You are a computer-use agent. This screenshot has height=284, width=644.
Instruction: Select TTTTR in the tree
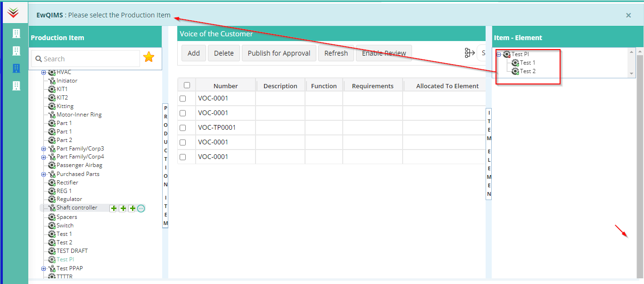coord(65,277)
